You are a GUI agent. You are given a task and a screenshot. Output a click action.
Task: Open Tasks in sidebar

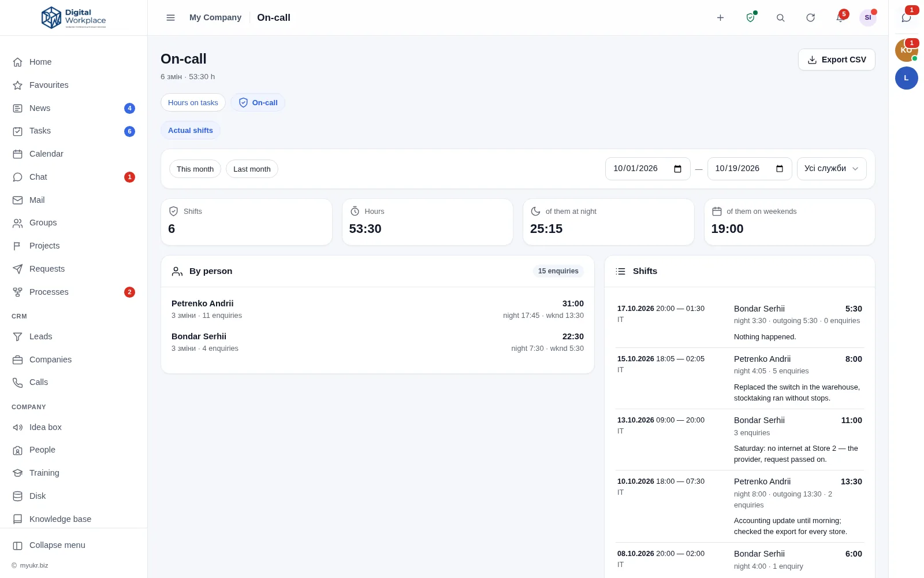point(74,131)
